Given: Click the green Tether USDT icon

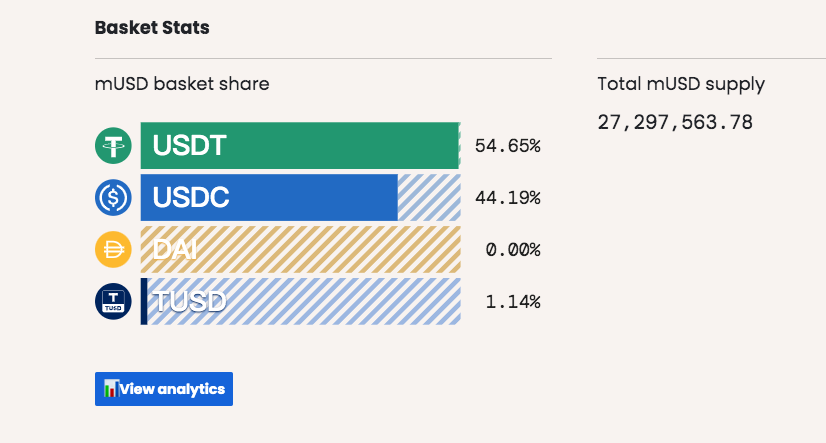Looking at the screenshot, I should point(113,146).
